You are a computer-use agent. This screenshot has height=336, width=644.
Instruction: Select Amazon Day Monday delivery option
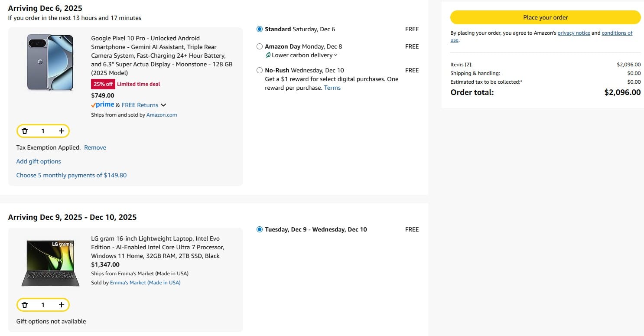tap(260, 46)
